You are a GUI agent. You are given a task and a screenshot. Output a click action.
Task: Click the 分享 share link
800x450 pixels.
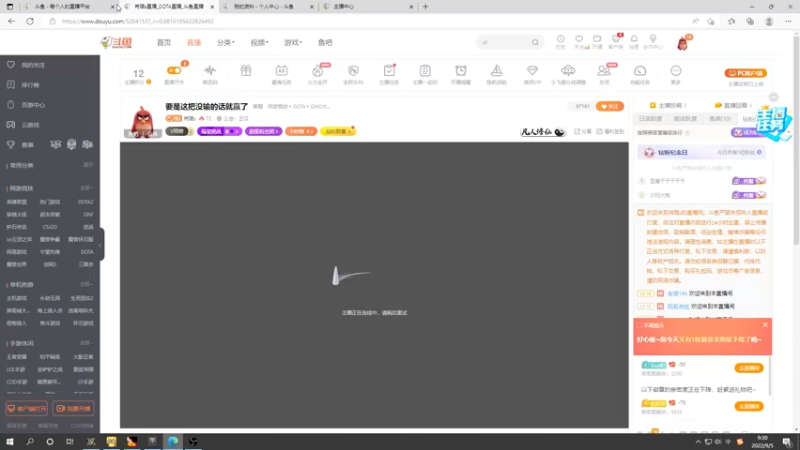tap(583, 131)
